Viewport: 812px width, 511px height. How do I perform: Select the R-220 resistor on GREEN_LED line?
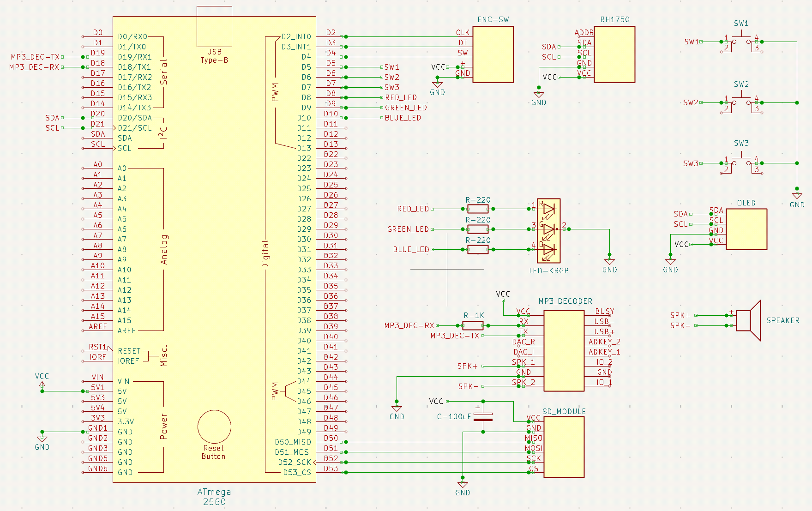(x=478, y=229)
